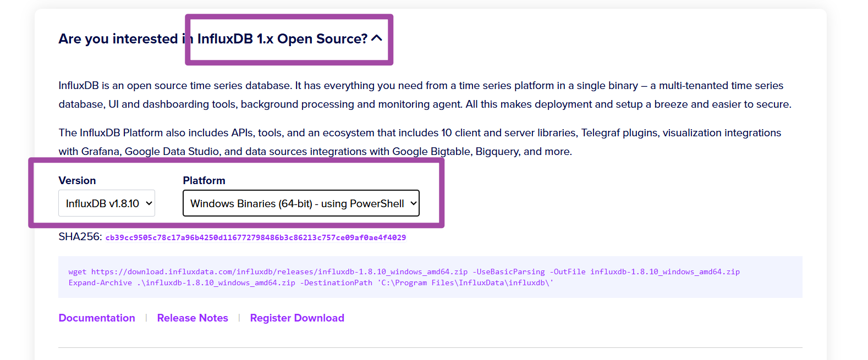Open the Release Notes link

(193, 318)
